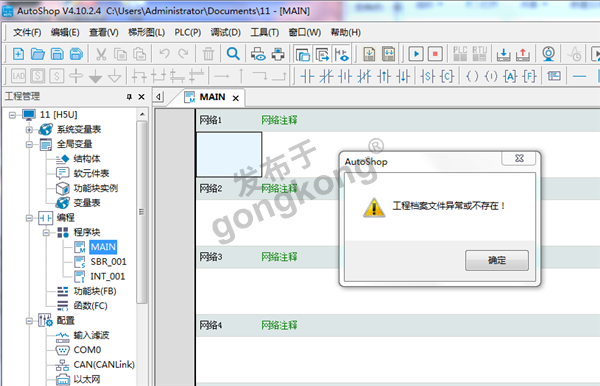The height and width of the screenshot is (386, 600).
Task: Select 变量表 tree item
Action: [86, 203]
